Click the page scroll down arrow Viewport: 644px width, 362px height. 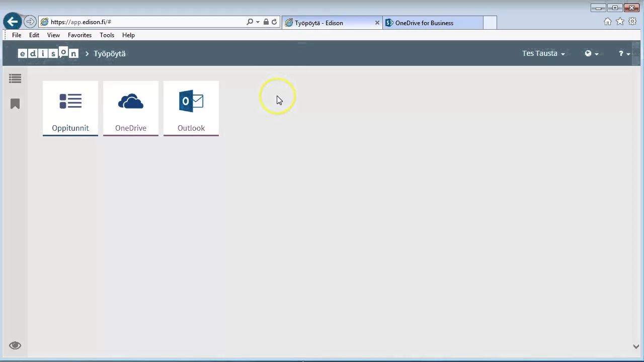point(636,346)
